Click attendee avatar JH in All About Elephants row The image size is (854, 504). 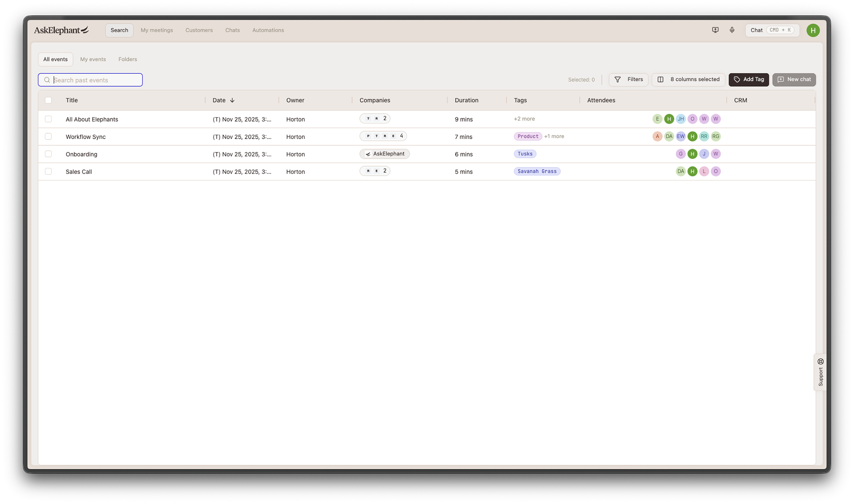(681, 119)
